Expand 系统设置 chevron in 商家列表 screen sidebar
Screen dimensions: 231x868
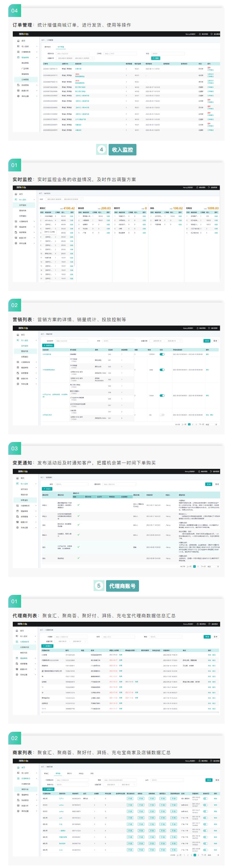click(37, 811)
